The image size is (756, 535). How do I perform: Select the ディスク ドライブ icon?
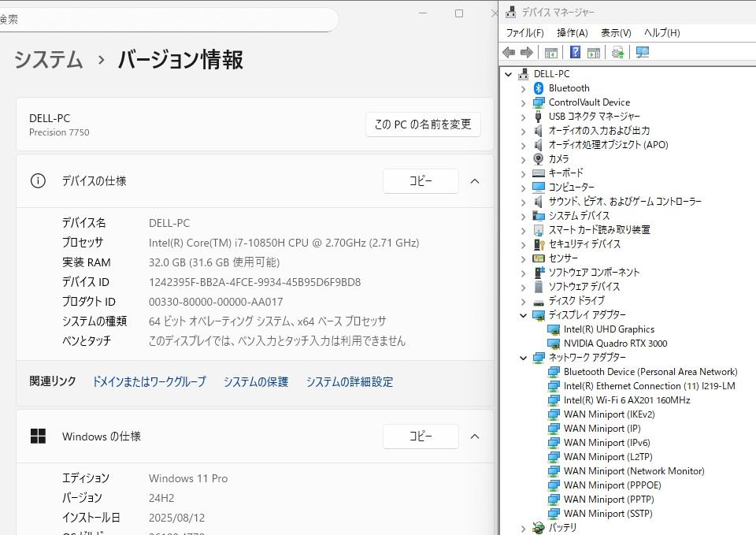(539, 302)
